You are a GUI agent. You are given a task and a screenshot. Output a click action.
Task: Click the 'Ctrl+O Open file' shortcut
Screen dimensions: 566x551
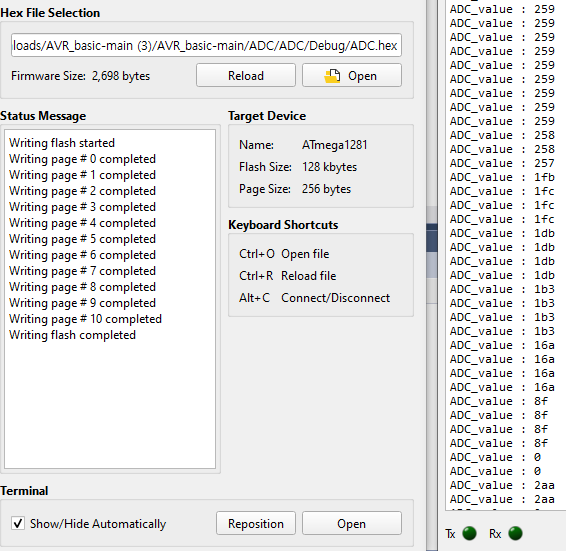(284, 254)
